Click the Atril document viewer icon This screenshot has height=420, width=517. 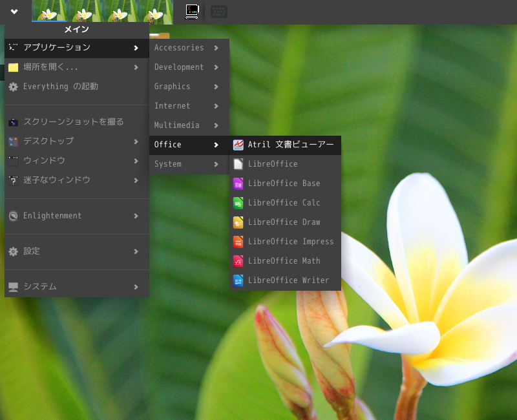point(238,145)
